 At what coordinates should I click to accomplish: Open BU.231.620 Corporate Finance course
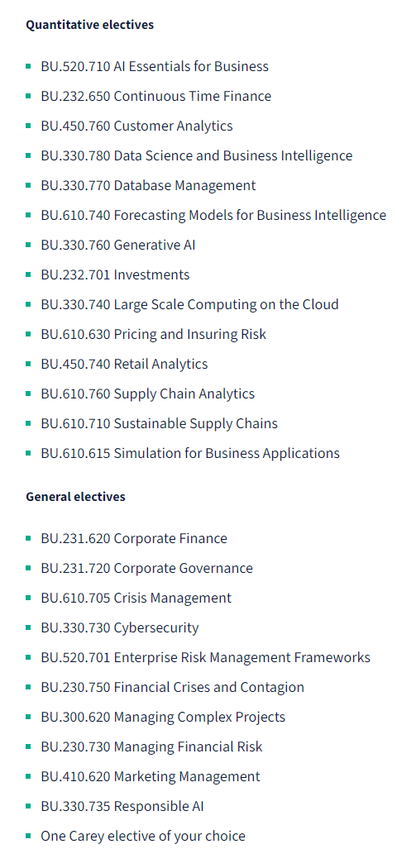click(134, 539)
